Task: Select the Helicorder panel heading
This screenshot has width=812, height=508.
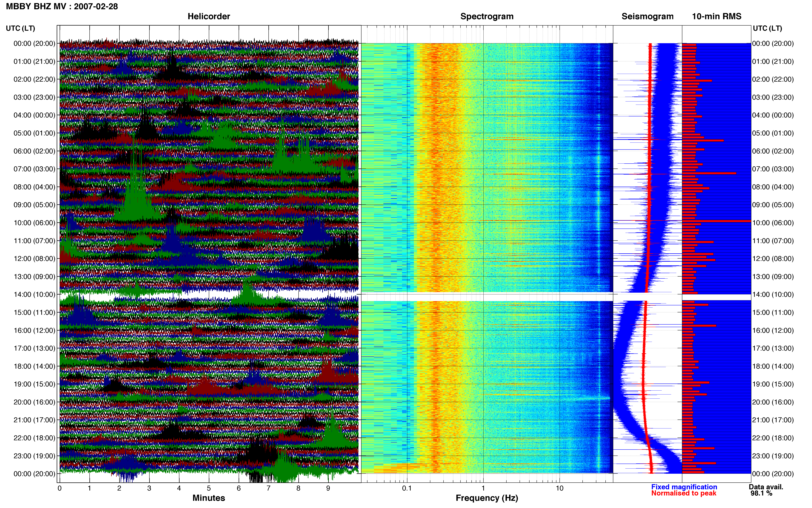Action: click(x=209, y=16)
